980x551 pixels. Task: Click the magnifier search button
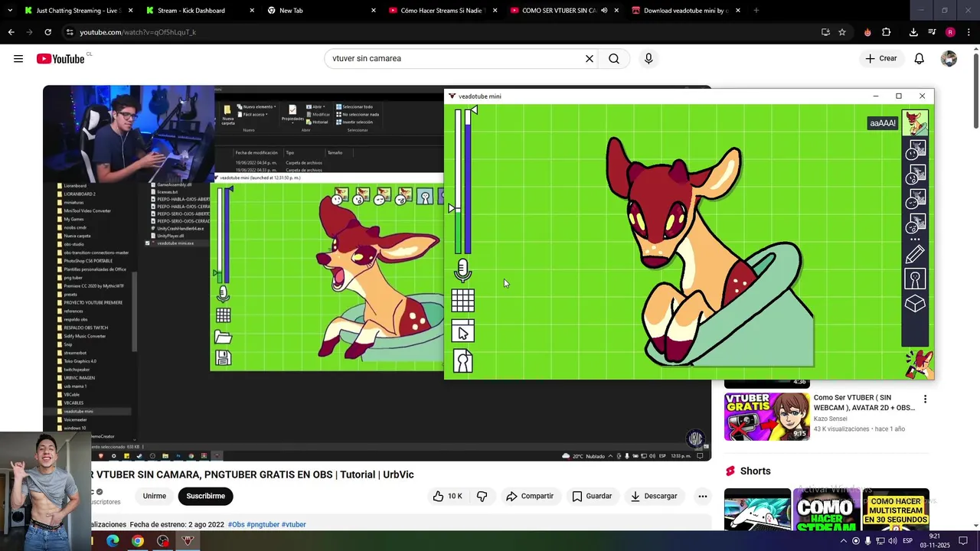click(x=614, y=58)
